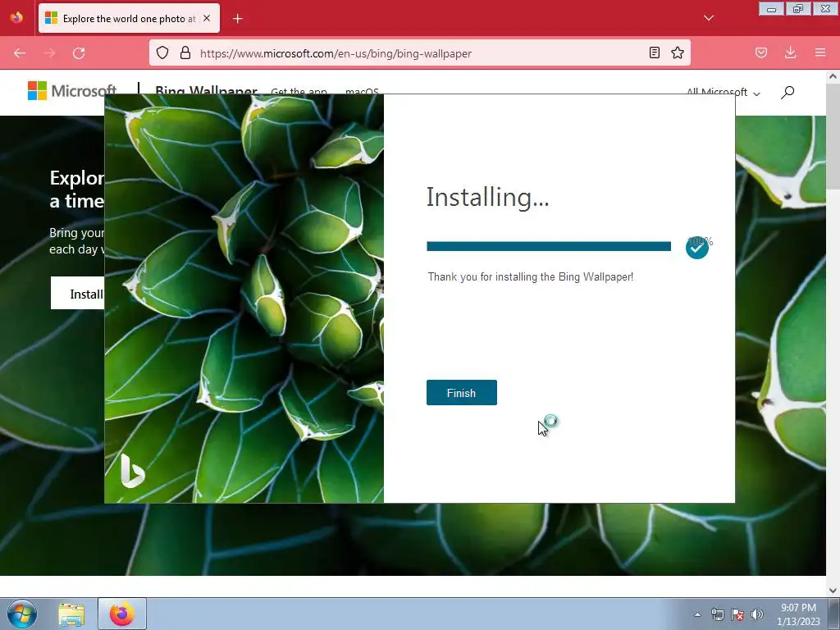The width and height of the screenshot is (840, 630).
Task: Click the vertical scrollbar thumb
Action: pyautogui.click(x=833, y=135)
